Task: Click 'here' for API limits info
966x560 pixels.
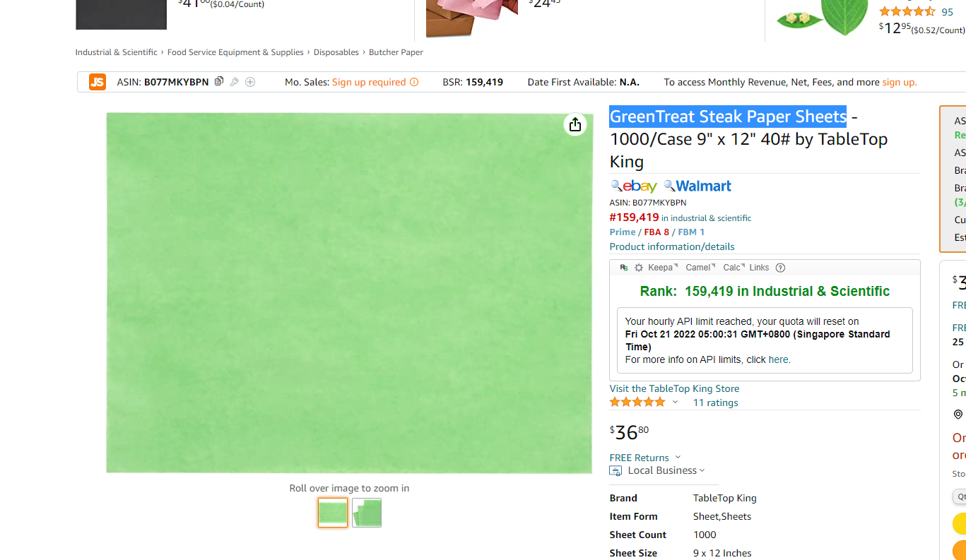Action: [x=779, y=359]
